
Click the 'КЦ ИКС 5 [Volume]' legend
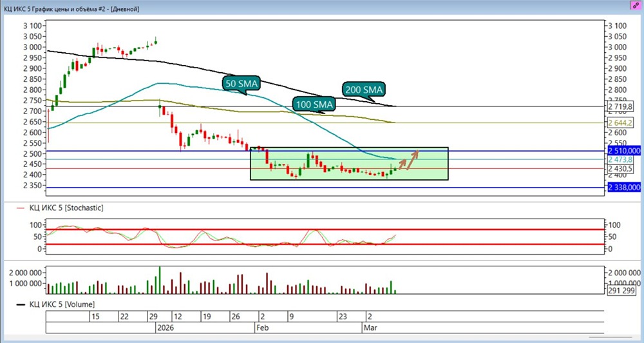[x=62, y=304]
